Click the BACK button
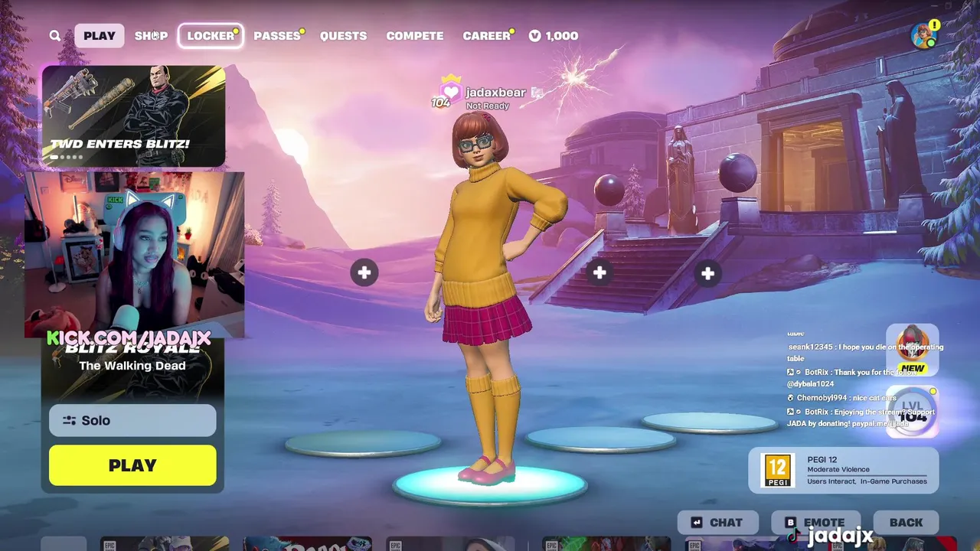The height and width of the screenshot is (551, 980). point(906,523)
